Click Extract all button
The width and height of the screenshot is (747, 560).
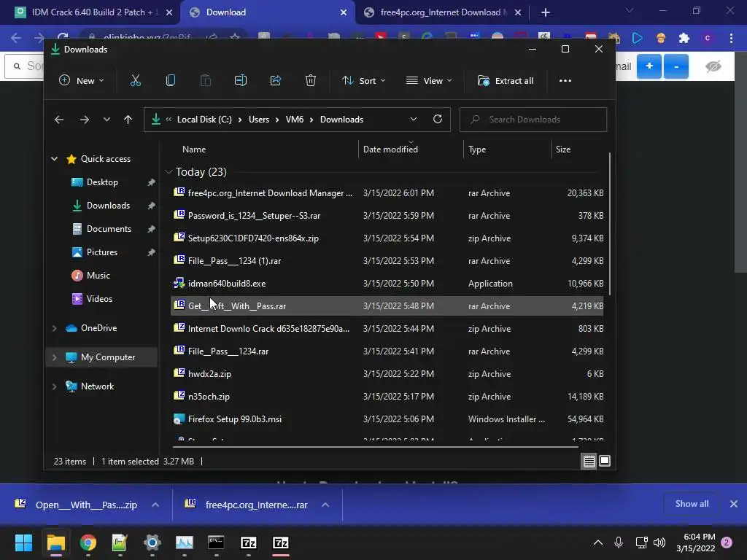(x=506, y=80)
